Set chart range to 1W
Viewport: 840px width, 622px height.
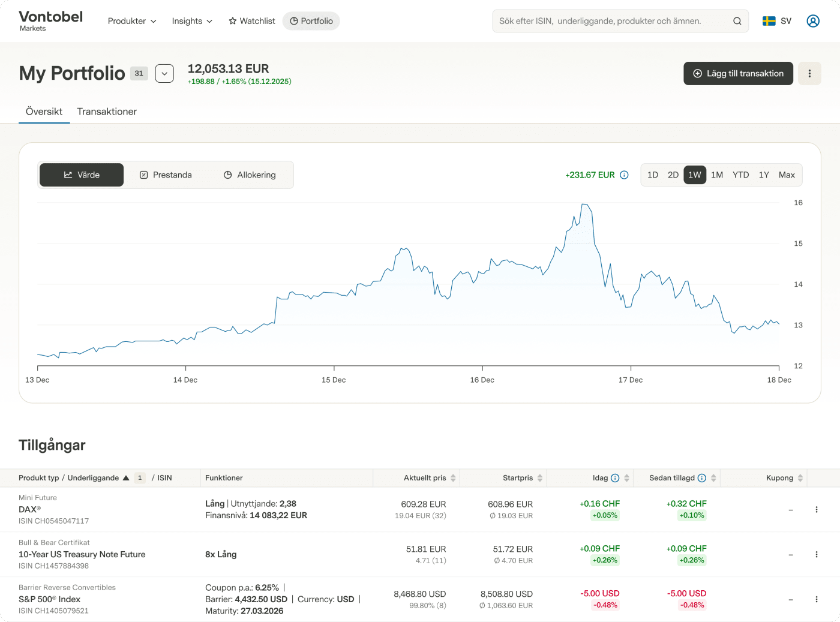[x=695, y=175]
